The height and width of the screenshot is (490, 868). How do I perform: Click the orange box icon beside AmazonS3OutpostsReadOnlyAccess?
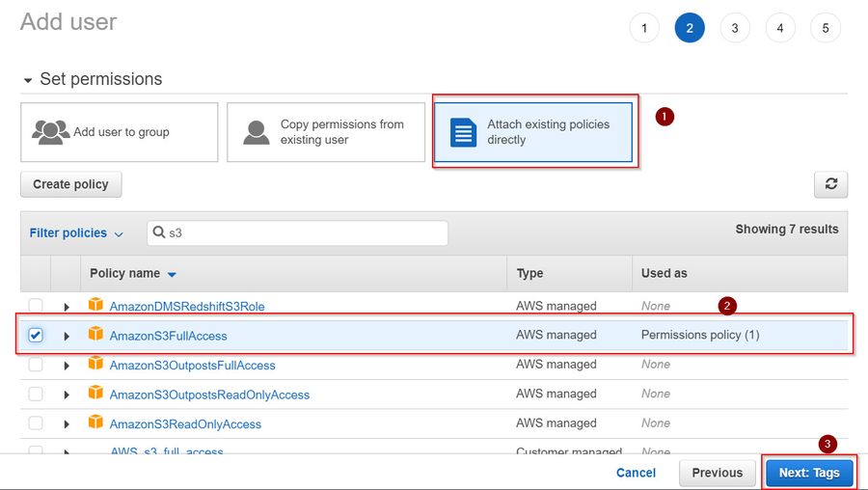pos(95,393)
